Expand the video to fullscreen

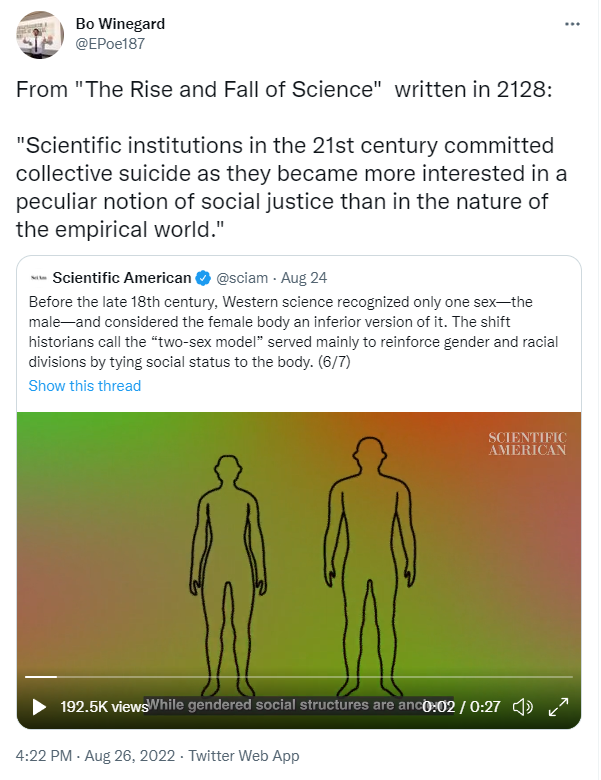[x=558, y=706]
